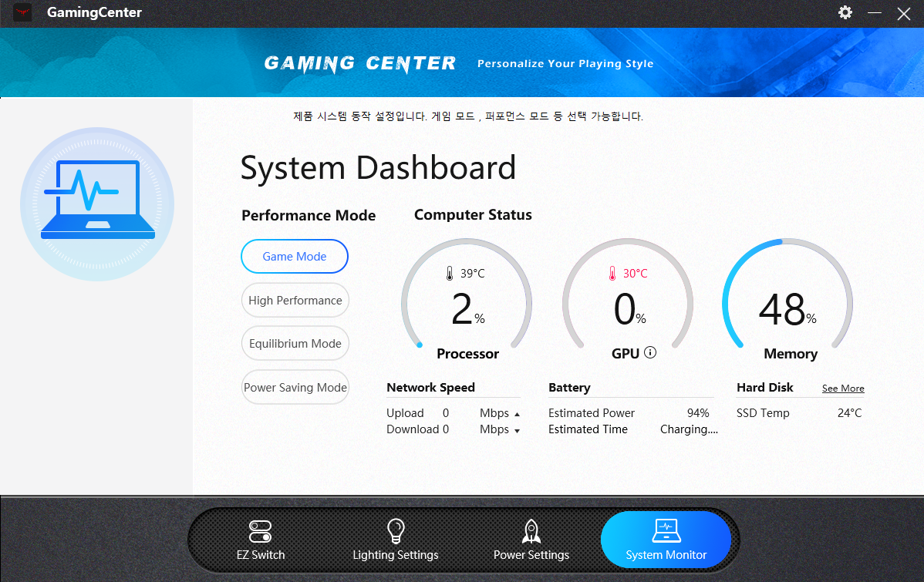The width and height of the screenshot is (924, 582).
Task: Click the Computer Status heading
Action: (474, 214)
